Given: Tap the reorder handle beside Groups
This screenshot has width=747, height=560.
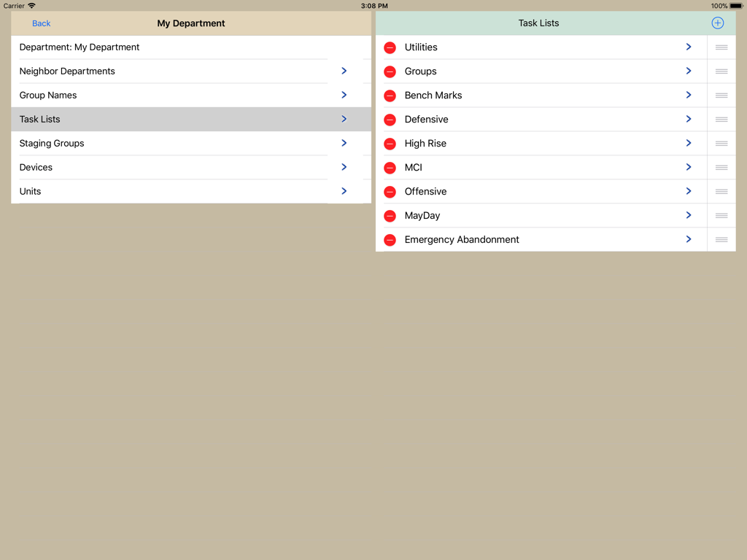Looking at the screenshot, I should point(721,71).
